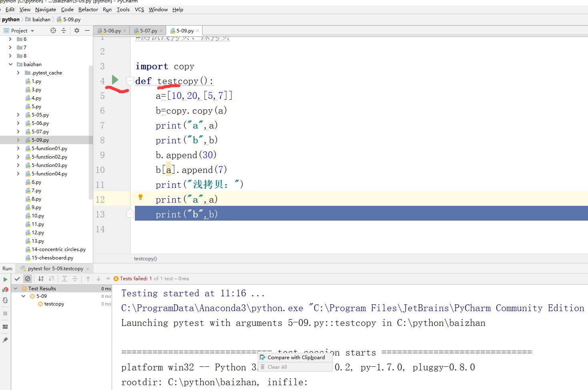Screen dimensions: 588x390
Task: Close the 5-06.py editor tab
Action: (124, 30)
